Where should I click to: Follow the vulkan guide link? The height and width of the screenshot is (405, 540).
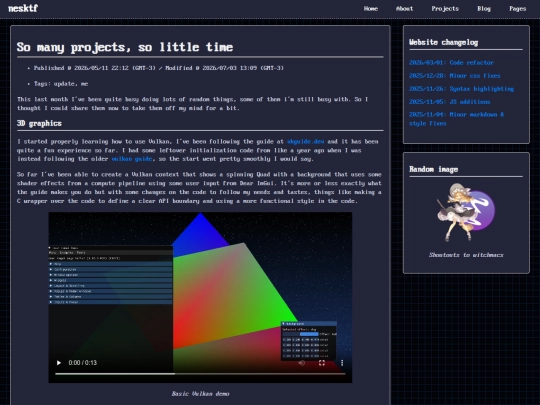tap(132, 159)
